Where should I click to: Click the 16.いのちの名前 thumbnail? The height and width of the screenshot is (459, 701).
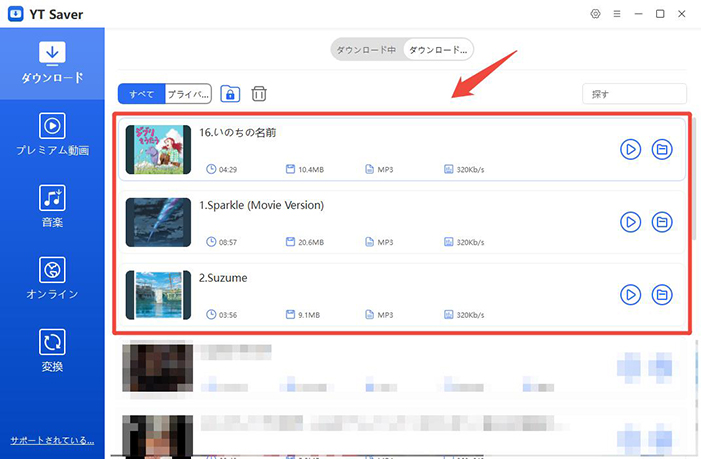click(x=158, y=149)
